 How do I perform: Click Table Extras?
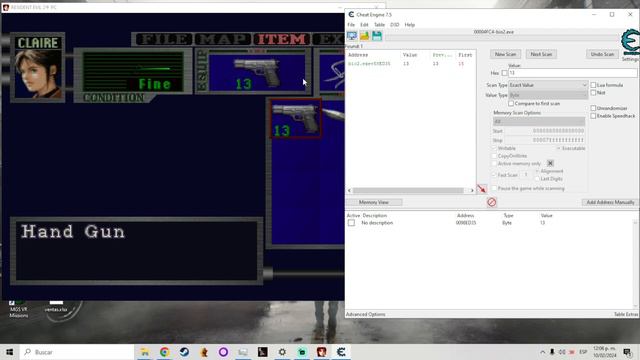coord(626,314)
